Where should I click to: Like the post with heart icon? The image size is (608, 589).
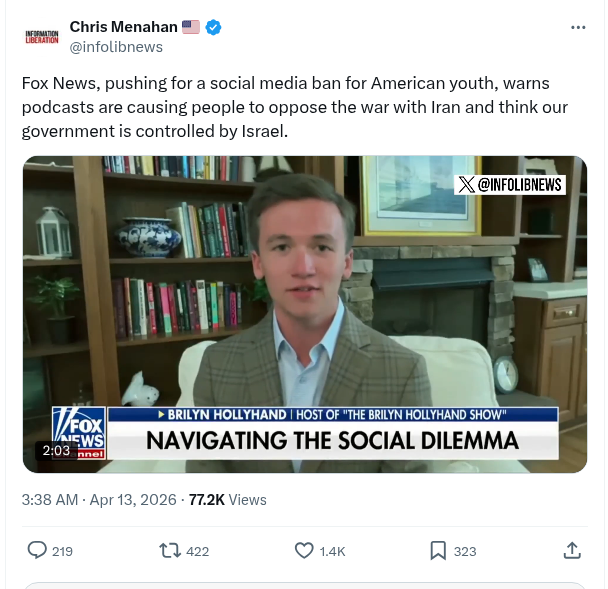[305, 550]
